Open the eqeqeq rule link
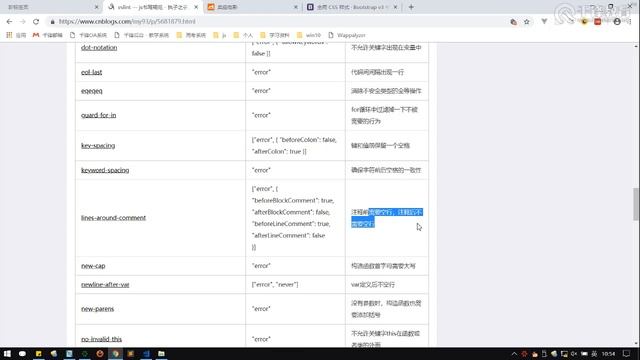Viewport: 640px width, 360px height. (92, 91)
